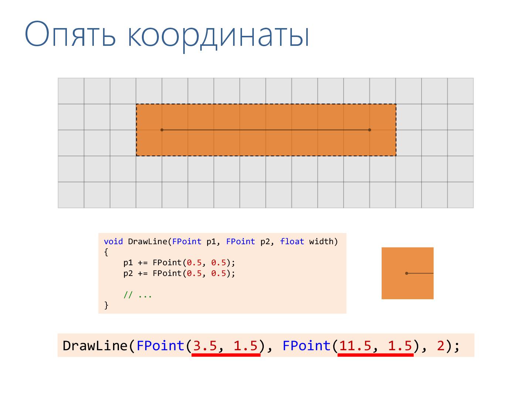
Task: Click the "float" keyword in the function signature
Action: [292, 242]
